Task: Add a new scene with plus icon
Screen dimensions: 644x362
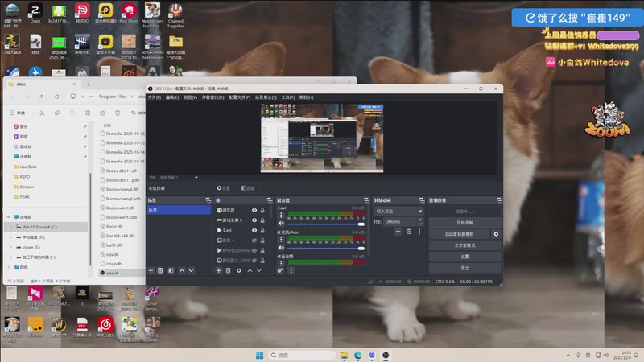Action: [151, 271]
